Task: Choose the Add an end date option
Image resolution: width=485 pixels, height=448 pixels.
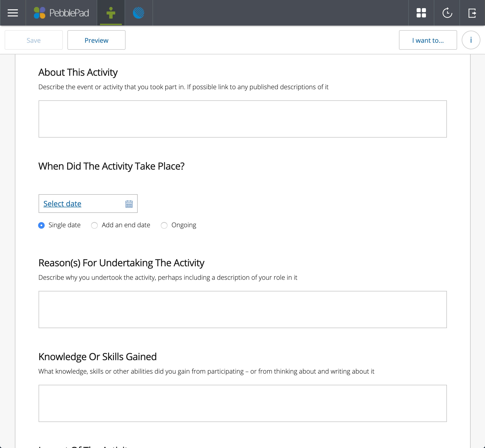Action: (x=94, y=225)
